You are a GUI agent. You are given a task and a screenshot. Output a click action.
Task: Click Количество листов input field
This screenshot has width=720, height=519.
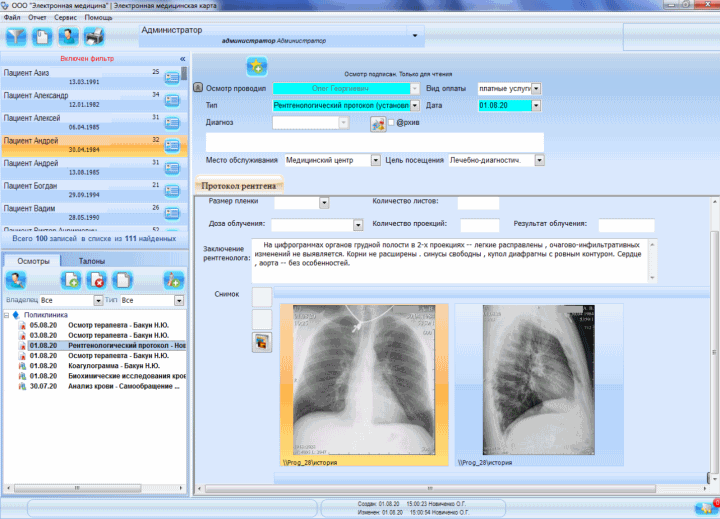click(478, 202)
